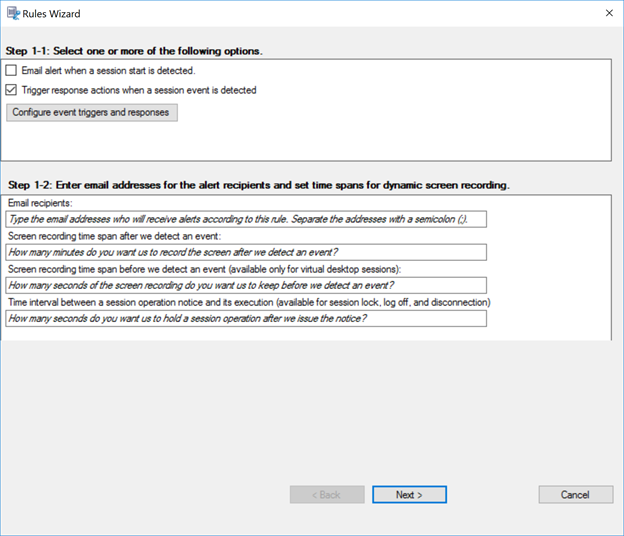Click the Rules Wizard title bar icon

(14, 14)
